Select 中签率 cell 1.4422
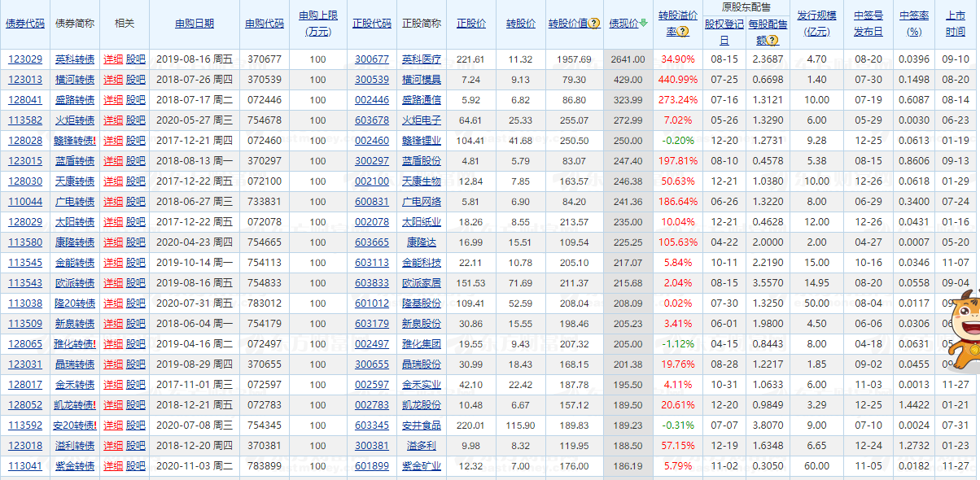Screen dimensions: 980x480 [x=916, y=405]
